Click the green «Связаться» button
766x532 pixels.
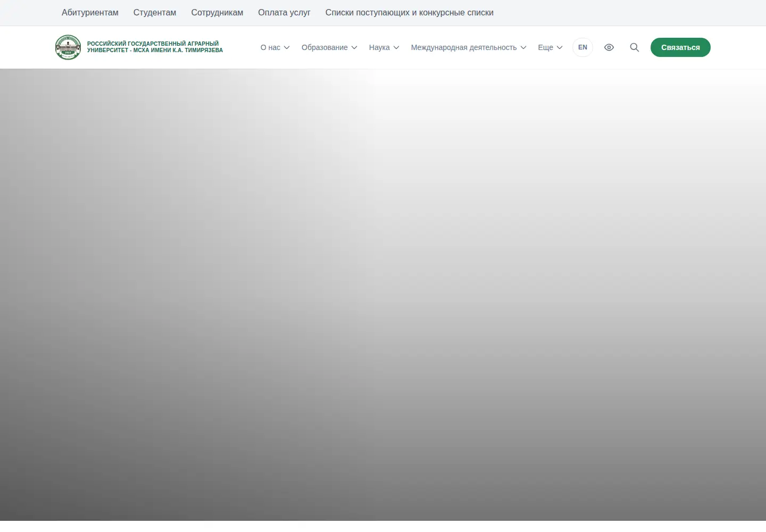680,47
